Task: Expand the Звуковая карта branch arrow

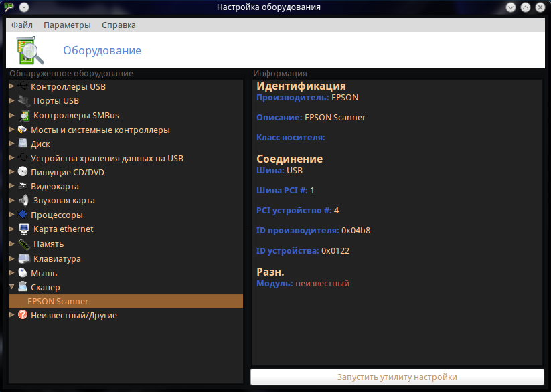Action: 11,200
